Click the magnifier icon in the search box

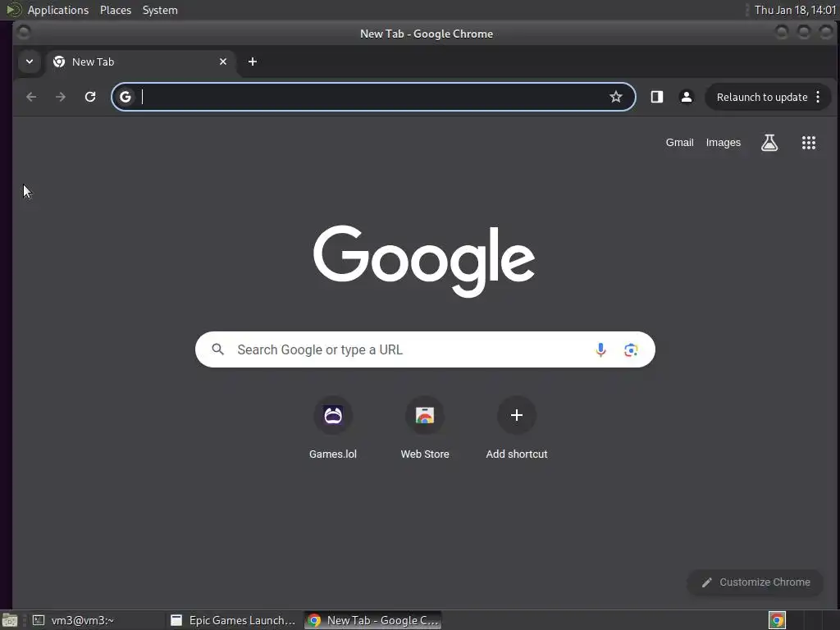click(217, 349)
